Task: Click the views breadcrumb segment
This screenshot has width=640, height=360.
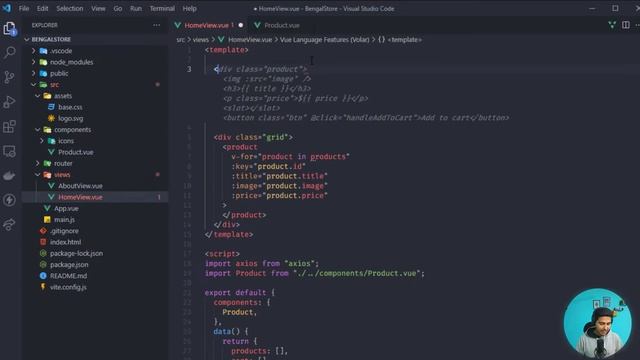Action: (x=200, y=40)
